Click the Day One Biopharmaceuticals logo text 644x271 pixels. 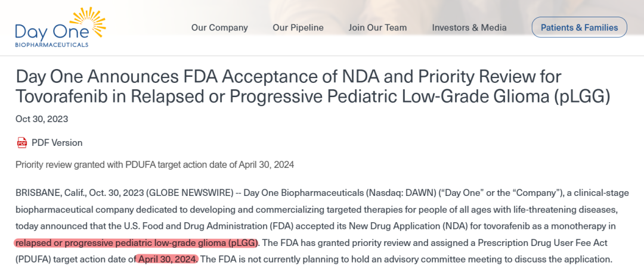tap(52, 35)
